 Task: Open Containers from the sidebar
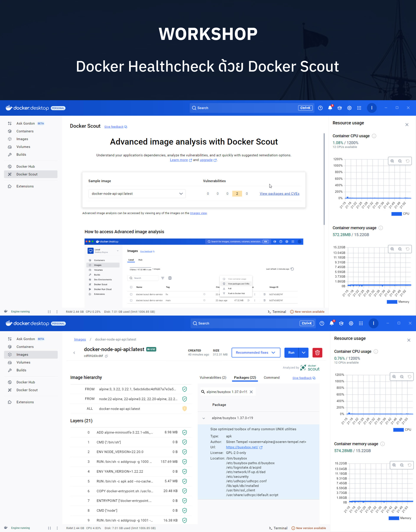pyautogui.click(x=25, y=131)
